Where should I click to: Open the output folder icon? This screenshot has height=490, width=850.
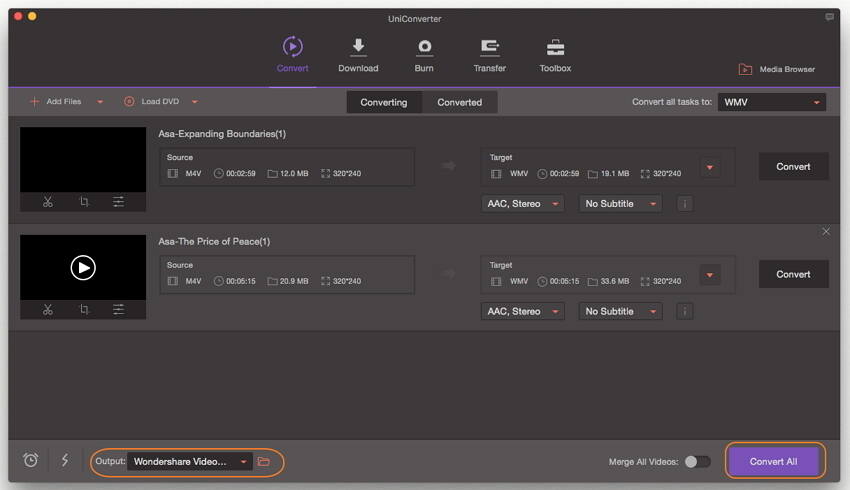[x=264, y=461]
